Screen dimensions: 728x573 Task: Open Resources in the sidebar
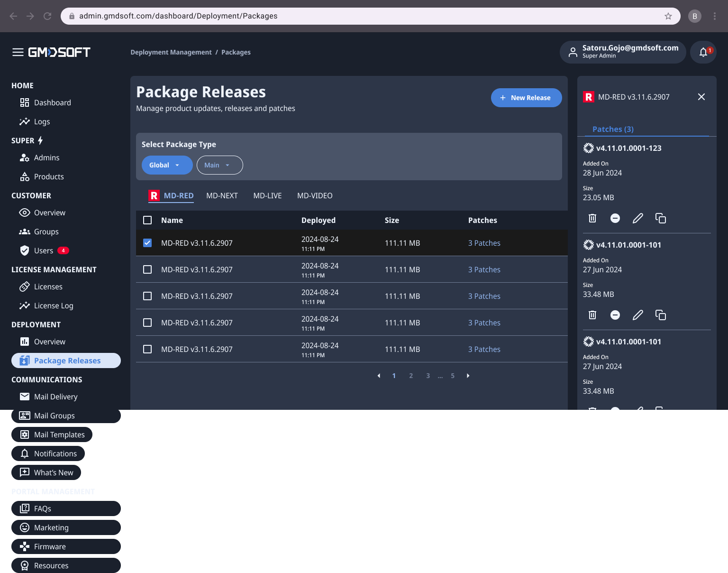66,565
